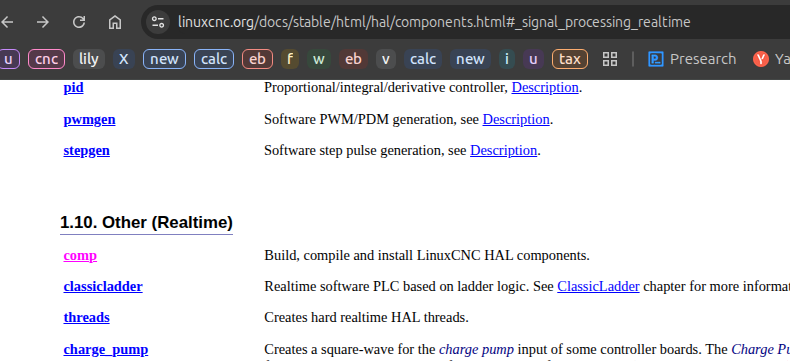Open the tax bookmark group
This screenshot has width=790, height=361.
[570, 59]
